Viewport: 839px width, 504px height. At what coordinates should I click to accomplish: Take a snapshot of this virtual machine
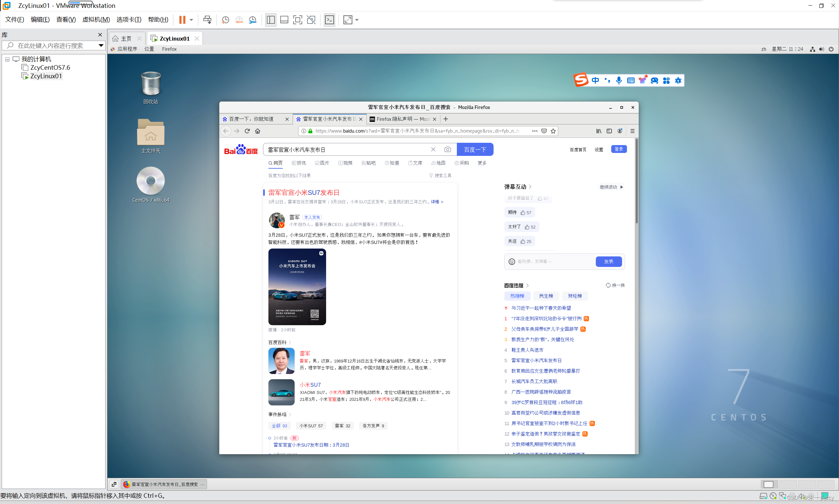(225, 20)
